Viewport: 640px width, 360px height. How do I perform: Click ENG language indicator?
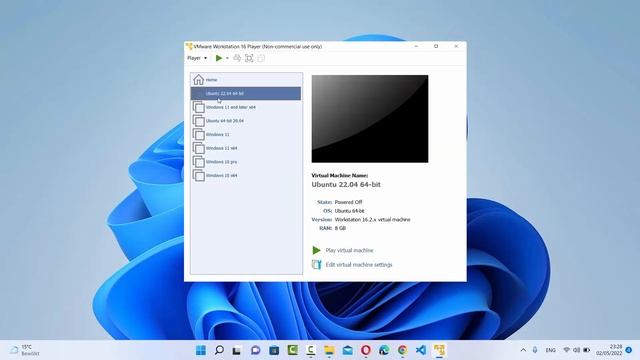point(551,350)
